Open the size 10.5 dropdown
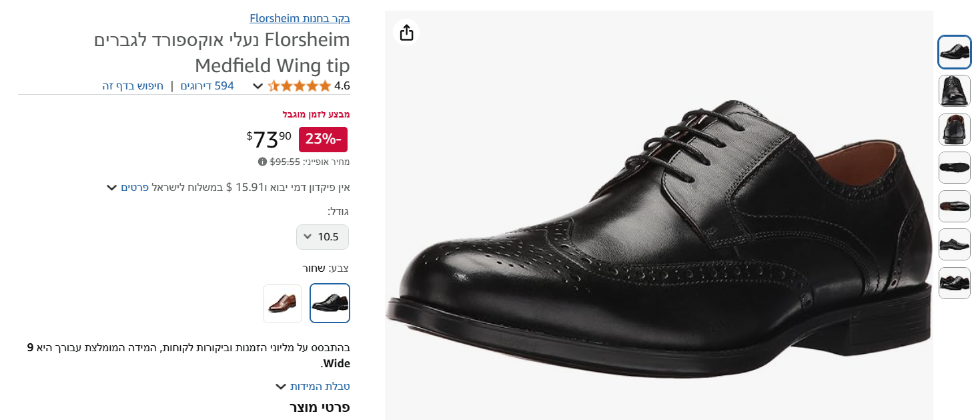 pyautogui.click(x=322, y=236)
